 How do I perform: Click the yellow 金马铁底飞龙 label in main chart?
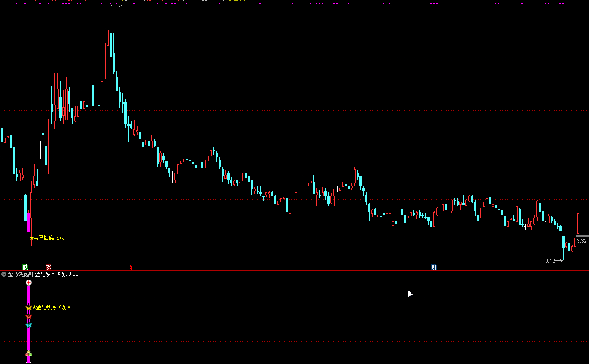click(49, 238)
